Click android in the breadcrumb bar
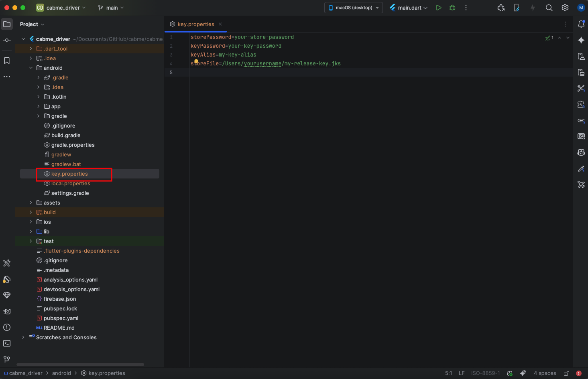 pyautogui.click(x=61, y=373)
